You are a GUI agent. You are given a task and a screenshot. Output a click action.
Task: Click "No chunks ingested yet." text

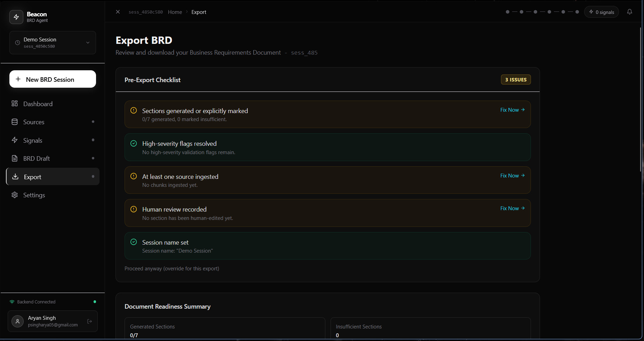click(170, 185)
